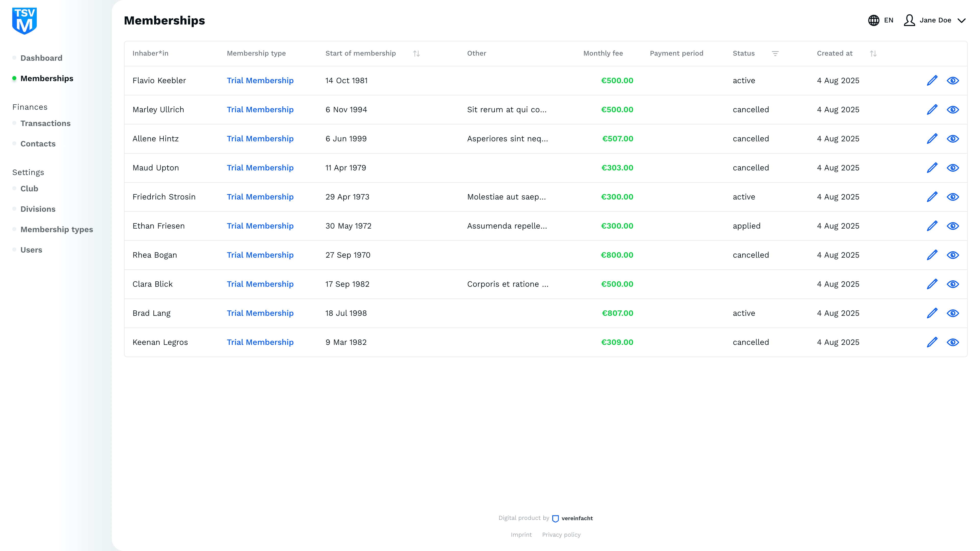Image resolution: width=980 pixels, height=551 pixels.
Task: Sort the table by Created at arrows
Action: (873, 54)
